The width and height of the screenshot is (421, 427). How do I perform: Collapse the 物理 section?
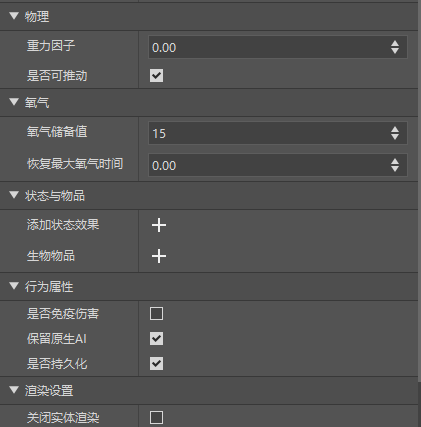click(x=14, y=16)
